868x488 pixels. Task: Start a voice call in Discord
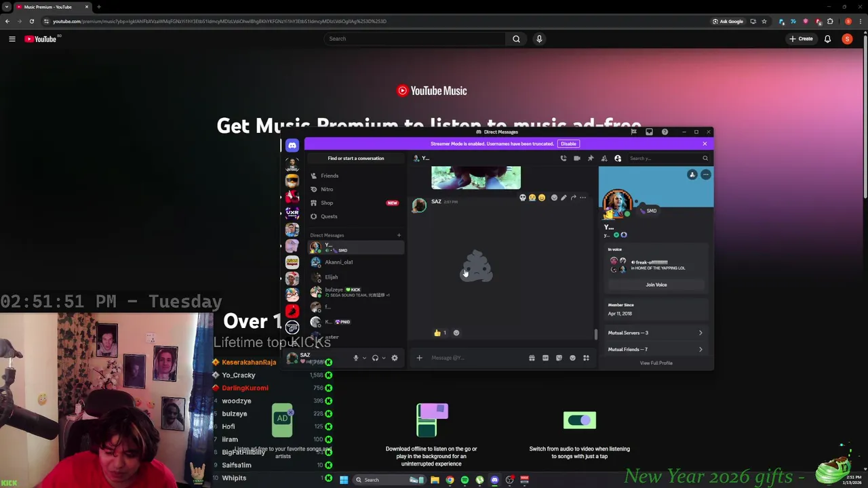click(563, 159)
